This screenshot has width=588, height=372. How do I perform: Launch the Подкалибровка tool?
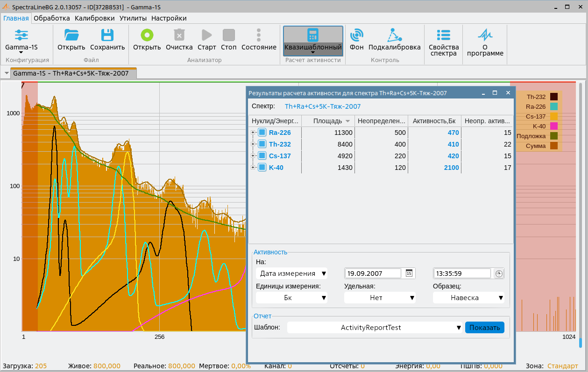394,35
